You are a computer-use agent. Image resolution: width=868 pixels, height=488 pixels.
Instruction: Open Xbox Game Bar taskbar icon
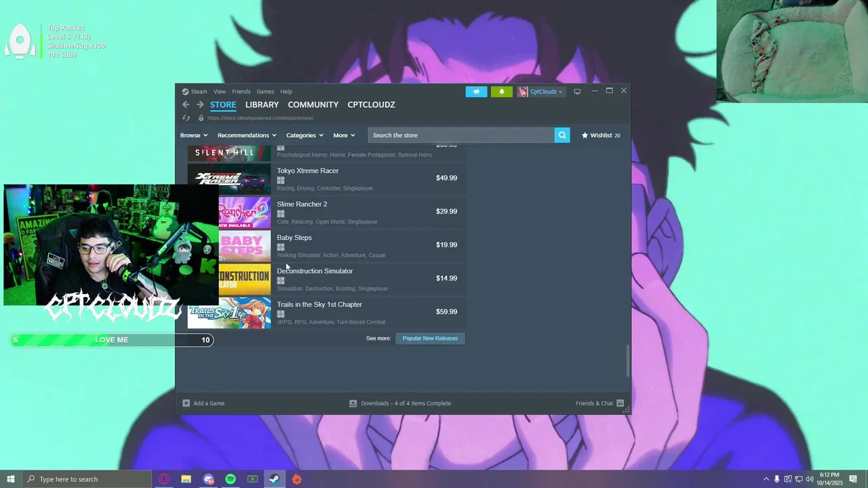pyautogui.click(x=252, y=479)
